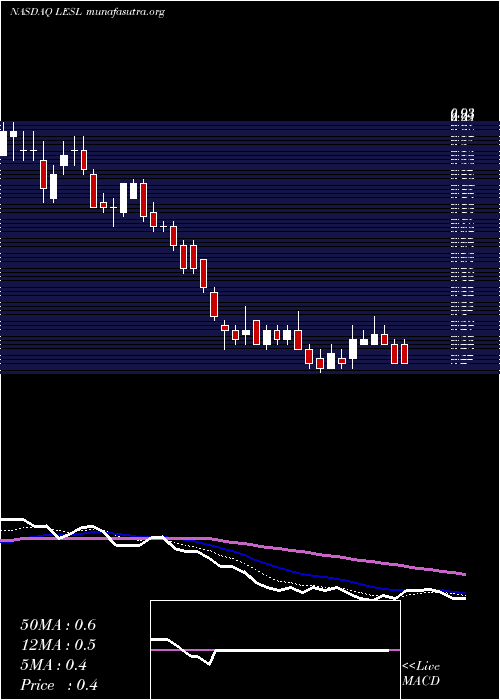
Task: Click inside the MACD inset chart box
Action: (275, 650)
